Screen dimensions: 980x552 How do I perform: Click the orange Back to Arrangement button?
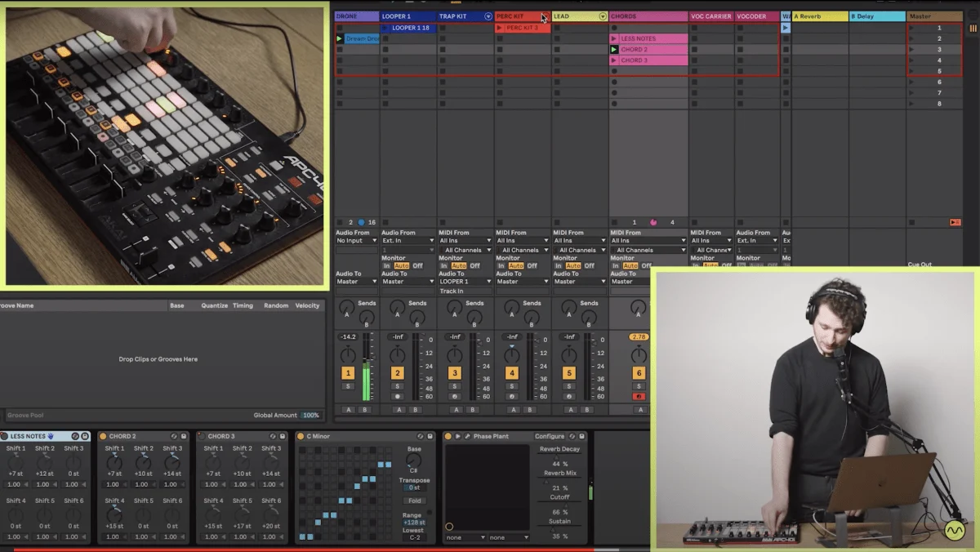955,222
